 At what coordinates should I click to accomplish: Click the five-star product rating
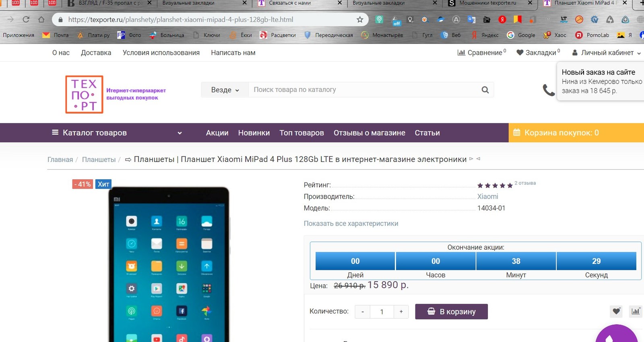point(495,185)
